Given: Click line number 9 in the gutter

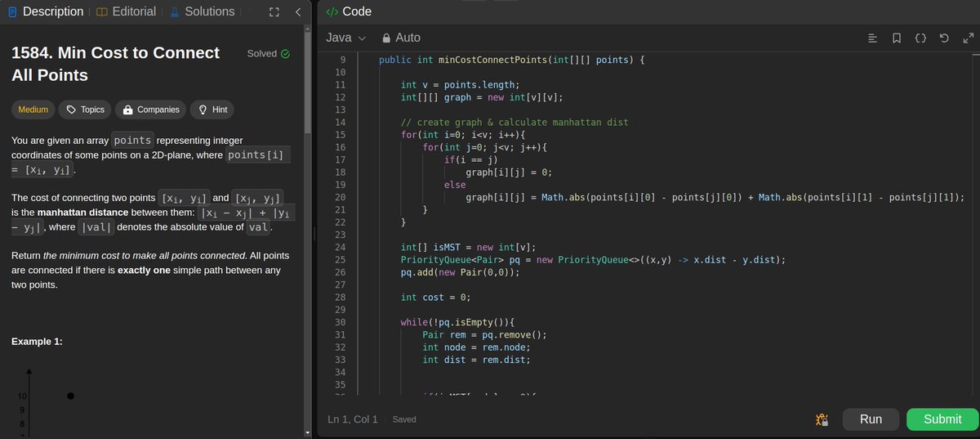Looking at the screenshot, I should pos(342,60).
